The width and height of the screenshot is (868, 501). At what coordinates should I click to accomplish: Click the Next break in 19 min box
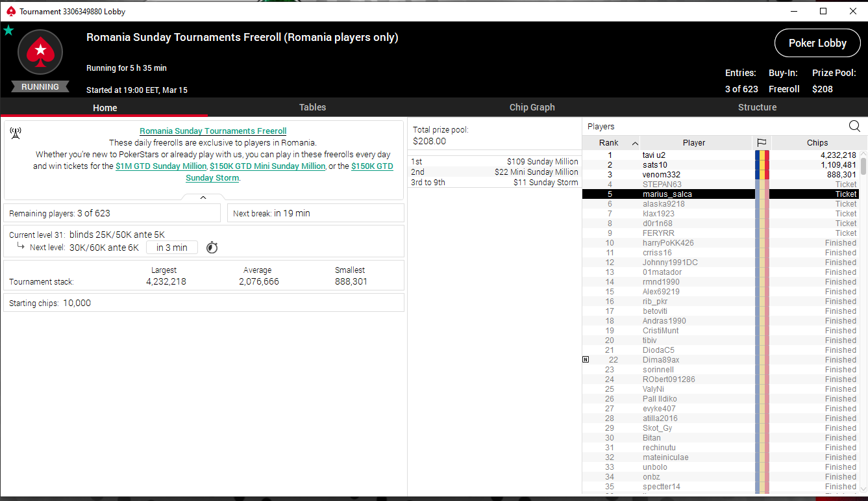(316, 213)
